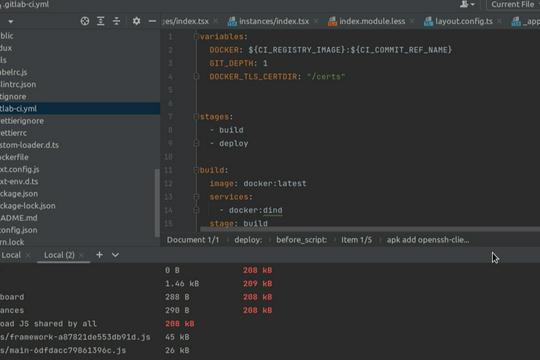Close the instances/index.tsx tab
Screen dimensions: 540x360
tap(316, 21)
